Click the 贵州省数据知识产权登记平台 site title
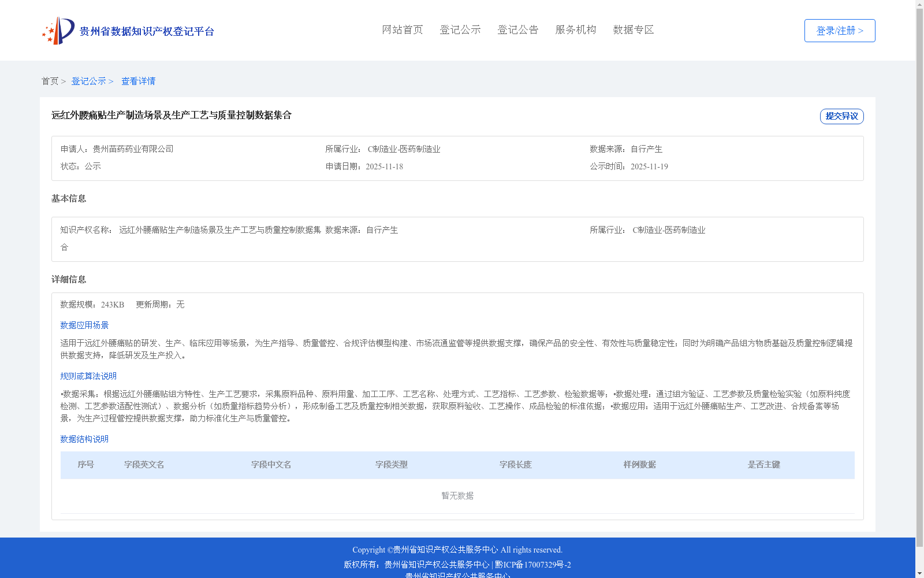This screenshot has height=578, width=924. (x=147, y=31)
